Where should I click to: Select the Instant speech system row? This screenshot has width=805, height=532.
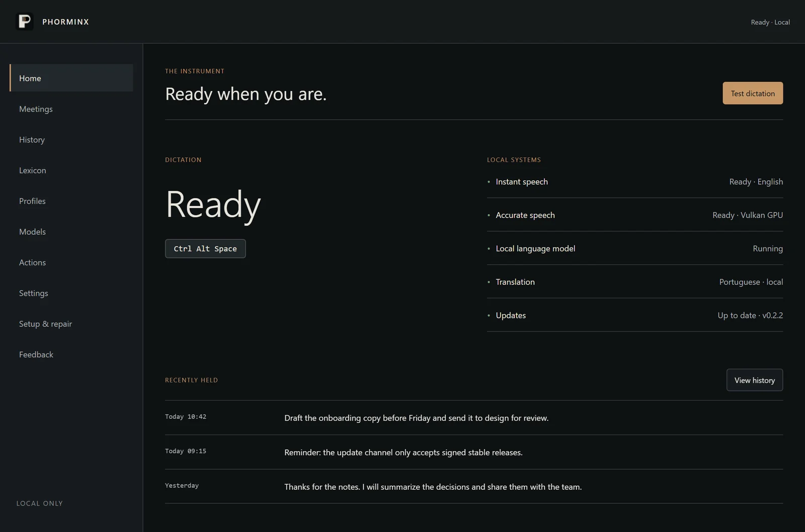click(635, 182)
